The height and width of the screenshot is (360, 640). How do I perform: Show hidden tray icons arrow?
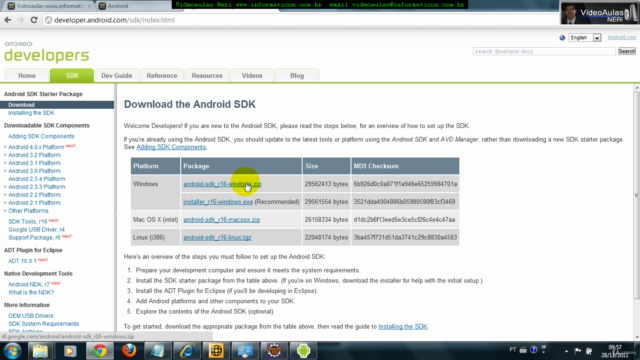tap(566, 351)
